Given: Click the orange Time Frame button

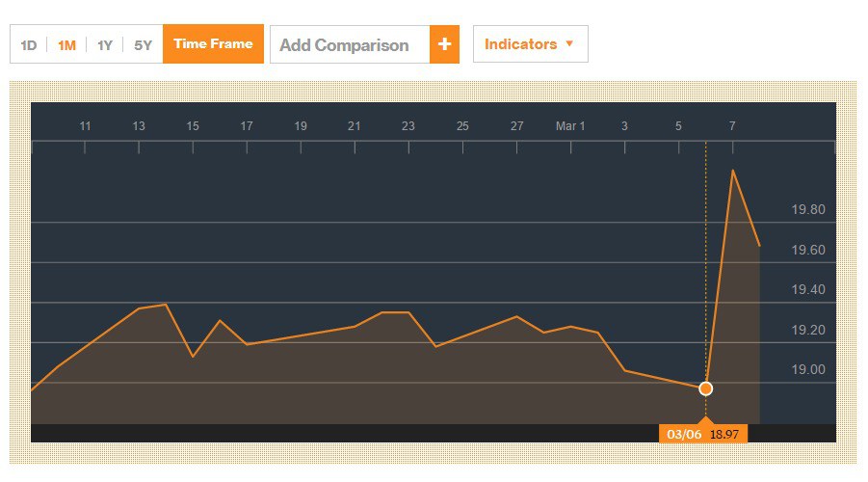Looking at the screenshot, I should pyautogui.click(x=213, y=44).
